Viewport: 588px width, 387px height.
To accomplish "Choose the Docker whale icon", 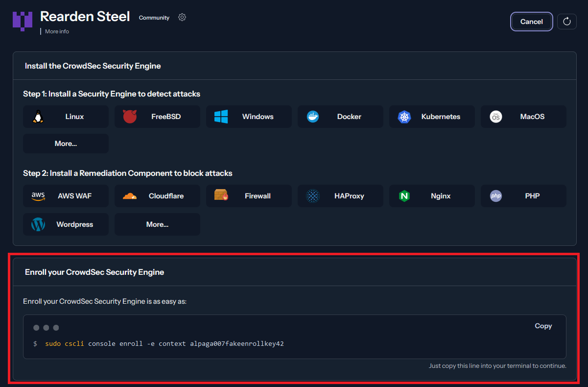I will pos(313,117).
